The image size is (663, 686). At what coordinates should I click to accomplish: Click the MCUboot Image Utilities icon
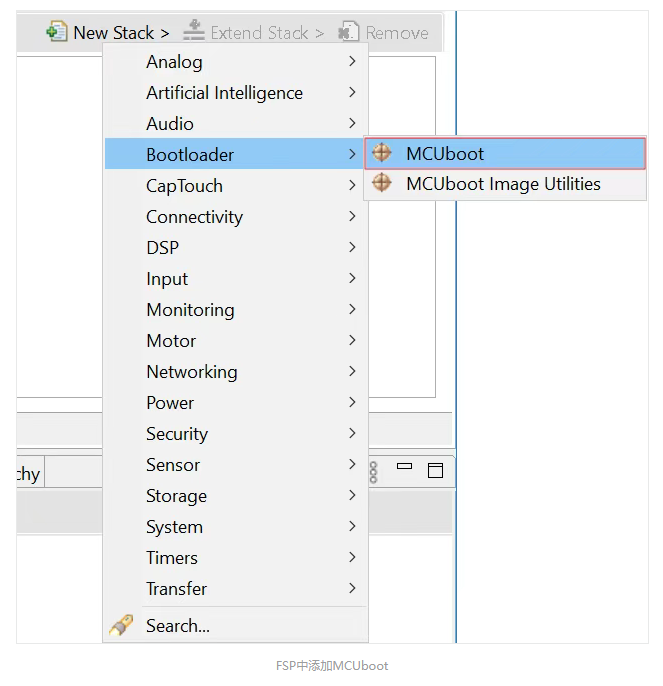pos(382,182)
